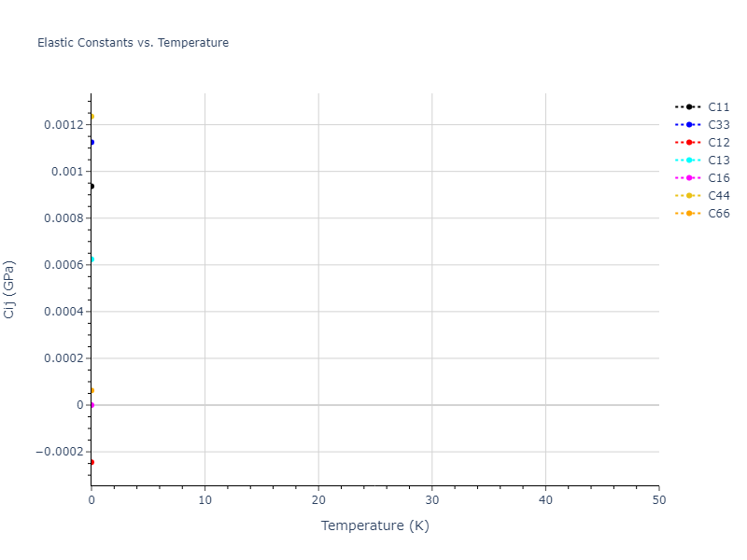Click the magenta C16 data point at zero

tap(91, 405)
